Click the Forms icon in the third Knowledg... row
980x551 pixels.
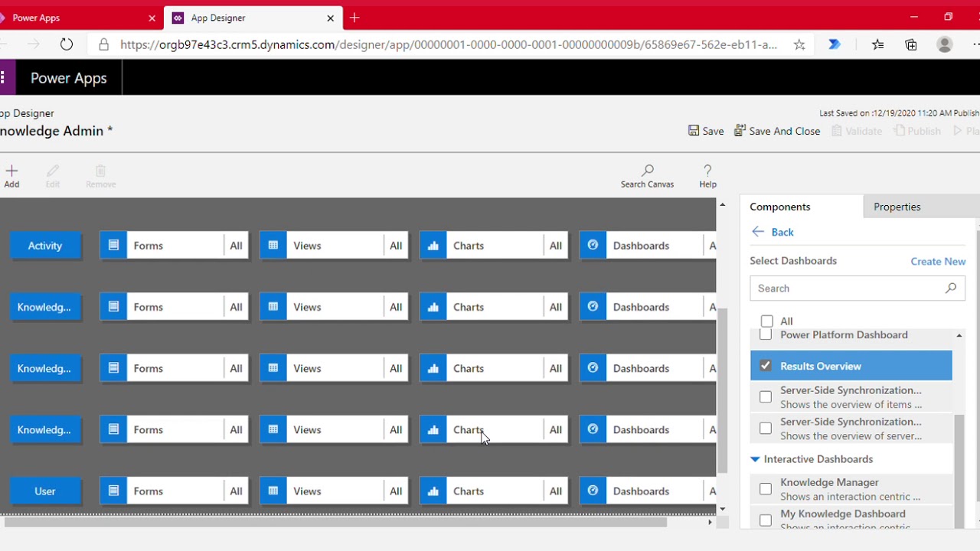tap(113, 429)
